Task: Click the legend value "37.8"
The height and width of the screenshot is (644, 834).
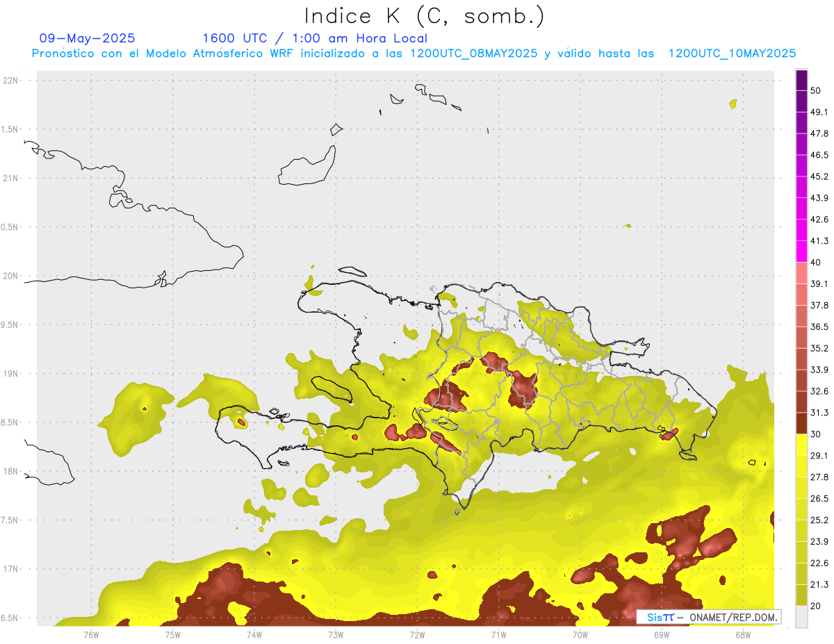Action: [x=820, y=306]
